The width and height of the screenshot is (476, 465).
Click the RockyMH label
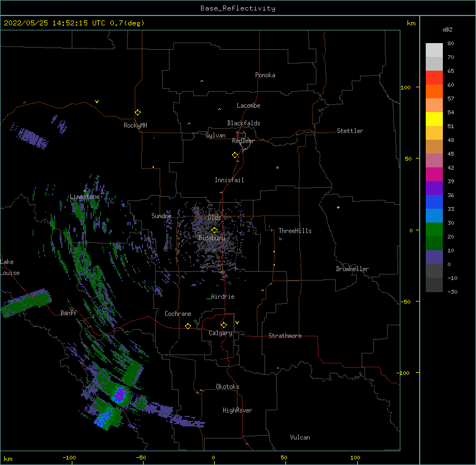click(135, 125)
